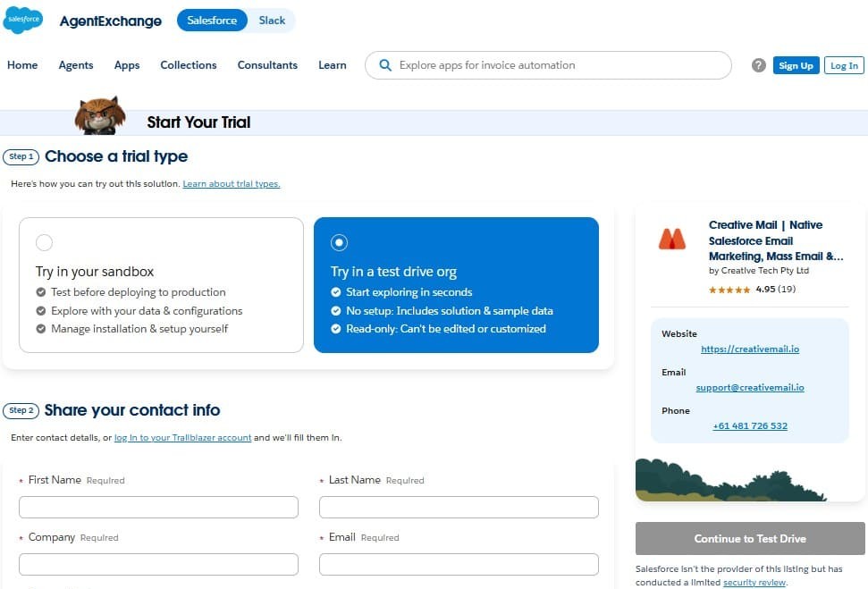The image size is (868, 589).
Task: Switch to the Salesforce toggle tab
Action: point(212,21)
